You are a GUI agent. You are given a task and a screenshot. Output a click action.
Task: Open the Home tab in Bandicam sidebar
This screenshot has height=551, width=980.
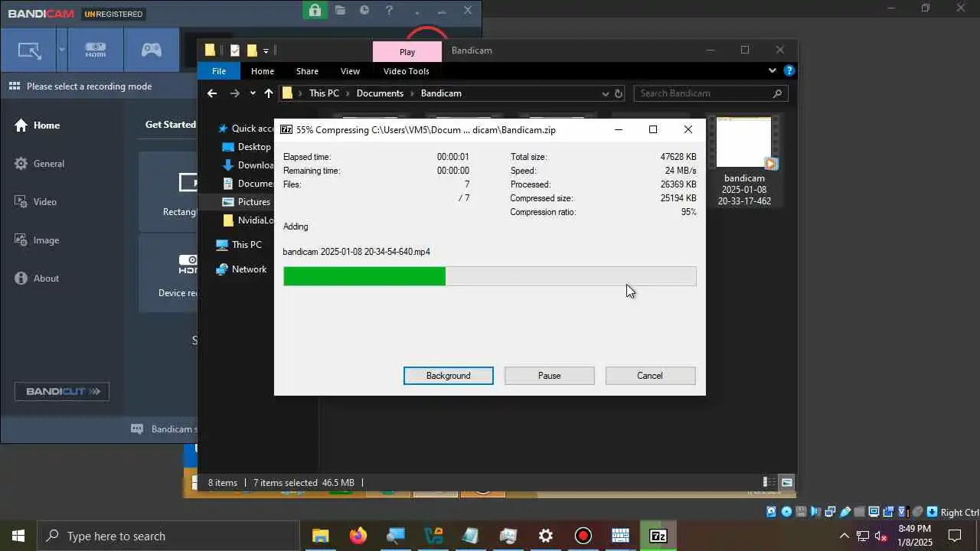pyautogui.click(x=37, y=125)
